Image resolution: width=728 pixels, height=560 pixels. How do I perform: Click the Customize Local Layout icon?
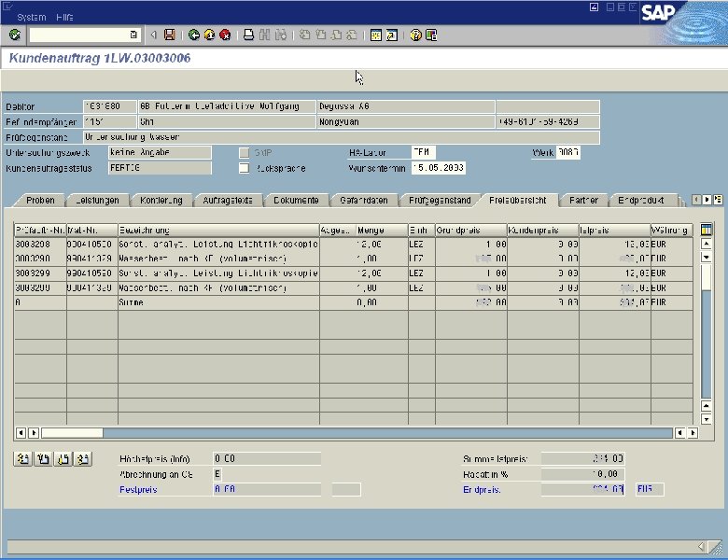pos(431,35)
